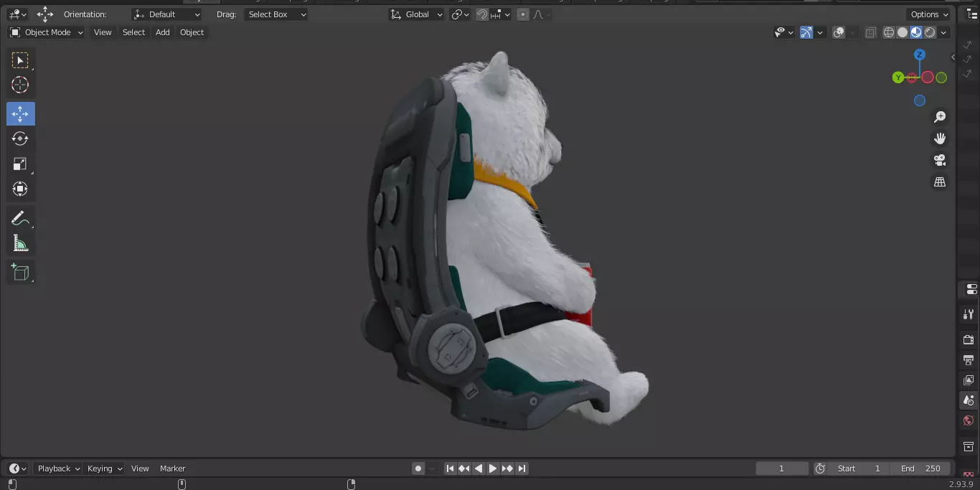Open the viewport View menu
This screenshot has height=490, width=980.
103,32
